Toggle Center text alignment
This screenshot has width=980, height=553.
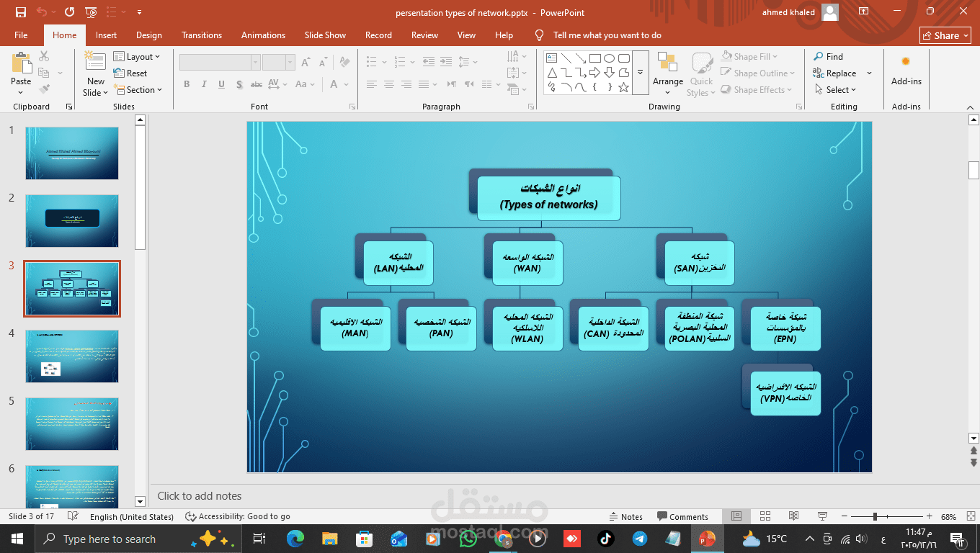(x=389, y=84)
